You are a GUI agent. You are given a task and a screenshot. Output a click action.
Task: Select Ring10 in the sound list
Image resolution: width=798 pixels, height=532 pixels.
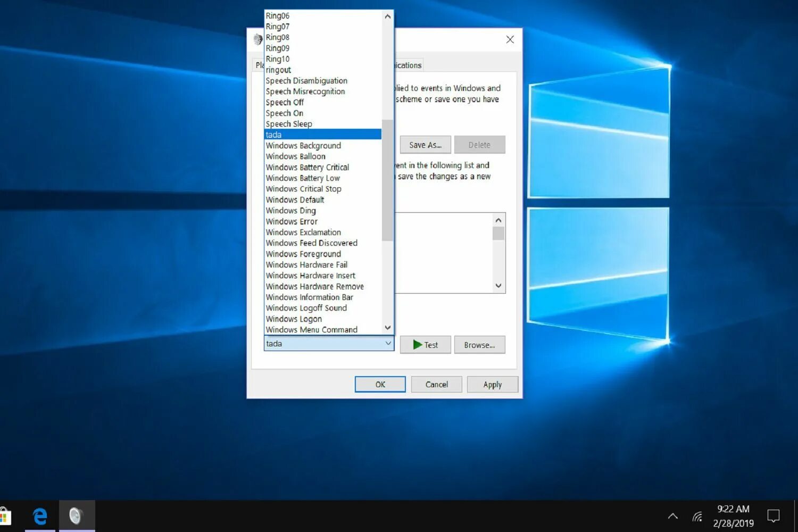[x=323, y=59]
